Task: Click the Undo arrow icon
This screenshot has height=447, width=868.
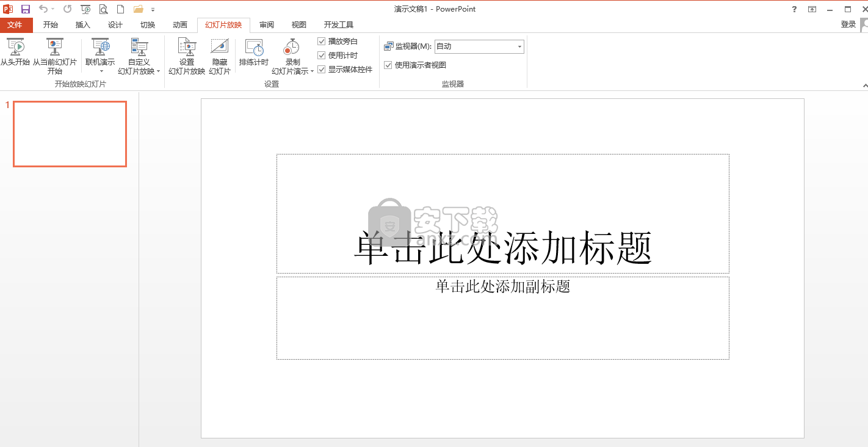Action: 43,9
